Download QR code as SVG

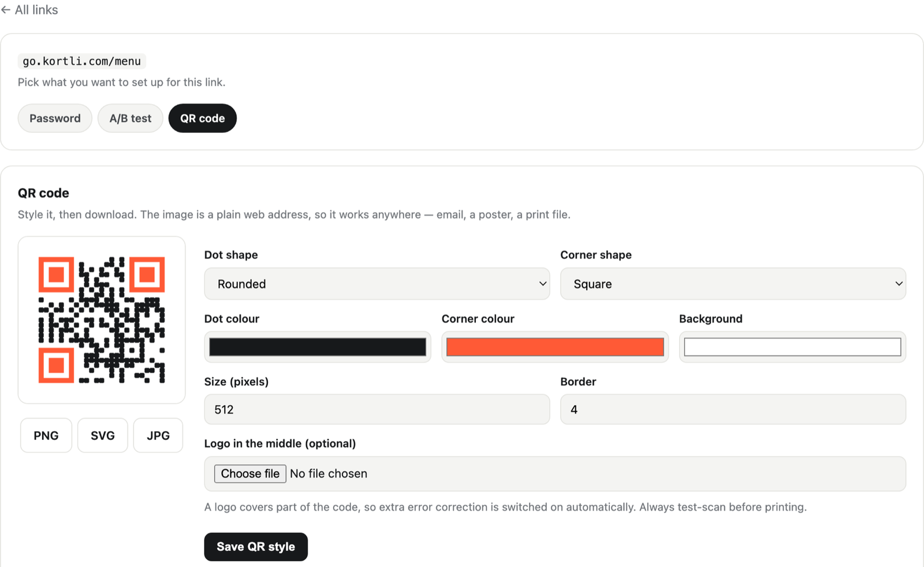[103, 435]
